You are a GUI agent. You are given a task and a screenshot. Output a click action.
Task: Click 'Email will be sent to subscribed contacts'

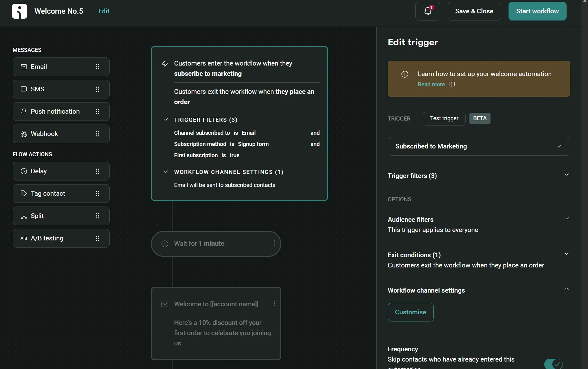click(x=225, y=185)
